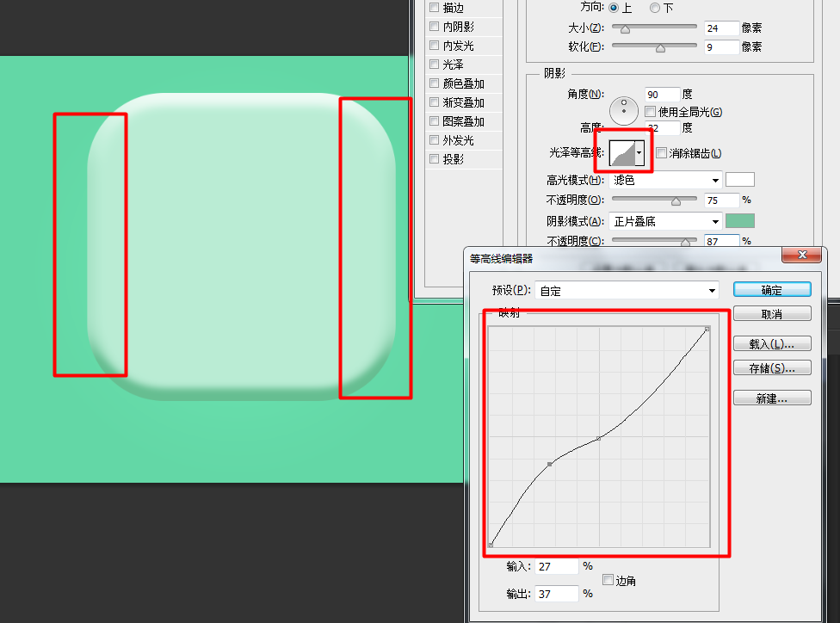840x623 pixels.
Task: Click the 新建 new preset button
Action: 771,398
